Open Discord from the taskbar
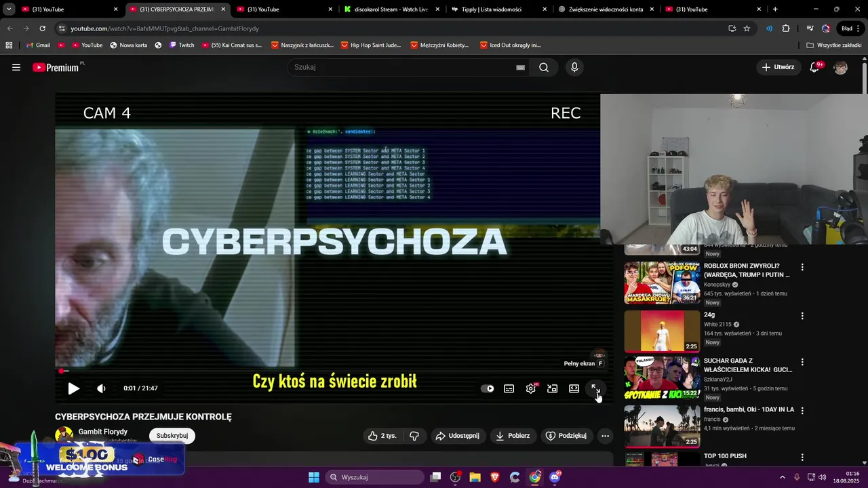Screen dimensions: 868x488 click(555, 477)
